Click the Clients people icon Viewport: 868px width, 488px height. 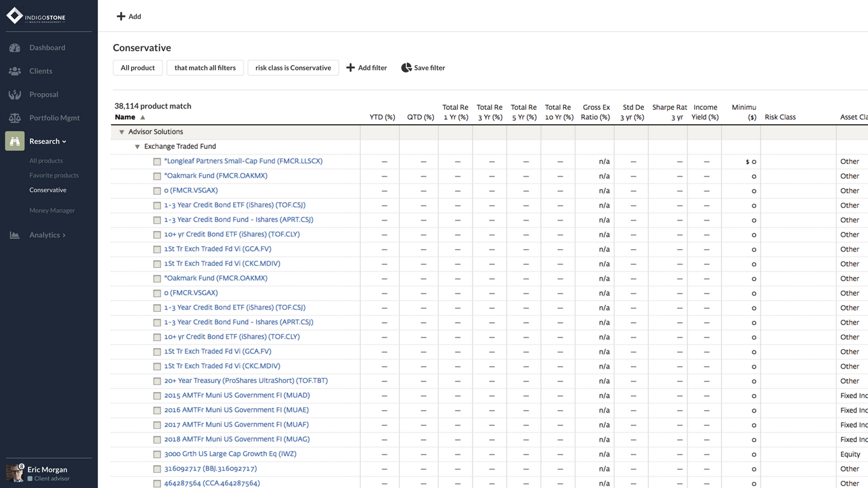tap(15, 71)
